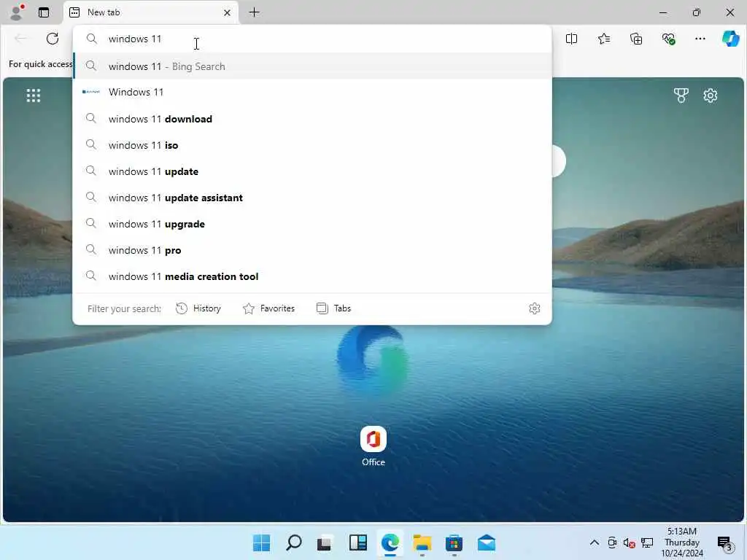Choose windows 11 iso suggestion
The width and height of the screenshot is (747, 560).
point(312,145)
